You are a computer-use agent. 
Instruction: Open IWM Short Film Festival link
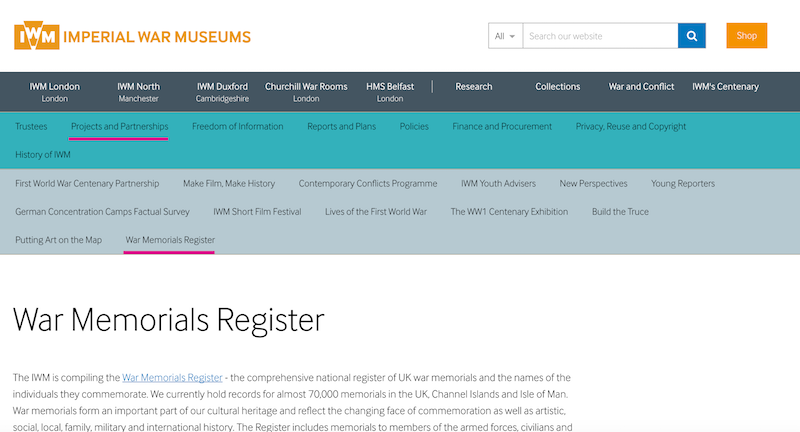coord(257,212)
